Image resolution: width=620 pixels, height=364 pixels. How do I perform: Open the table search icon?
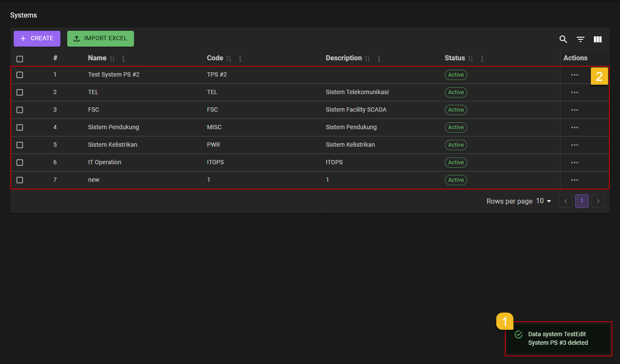pos(563,39)
